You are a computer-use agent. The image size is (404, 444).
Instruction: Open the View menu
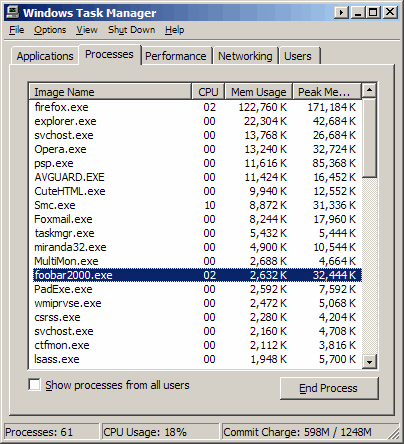click(x=87, y=30)
